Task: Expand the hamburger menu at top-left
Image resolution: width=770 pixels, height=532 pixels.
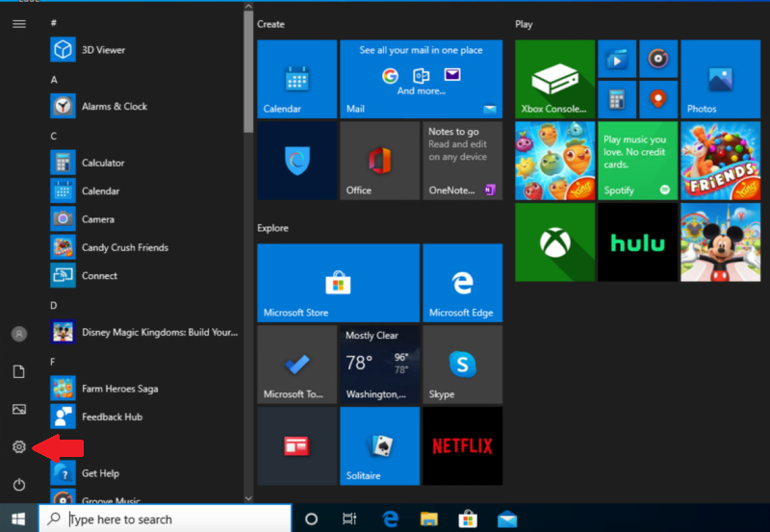Action: [18, 24]
